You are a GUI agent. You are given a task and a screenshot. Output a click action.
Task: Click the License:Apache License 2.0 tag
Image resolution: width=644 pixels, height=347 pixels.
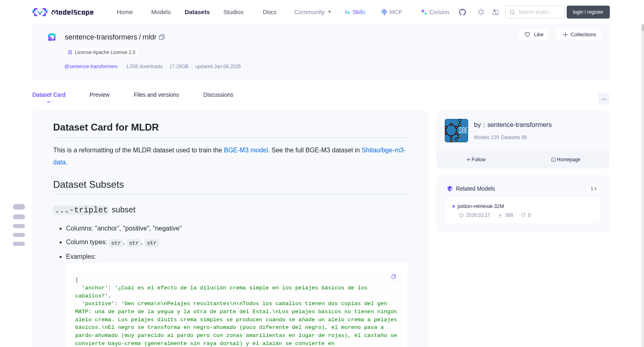[x=101, y=52]
